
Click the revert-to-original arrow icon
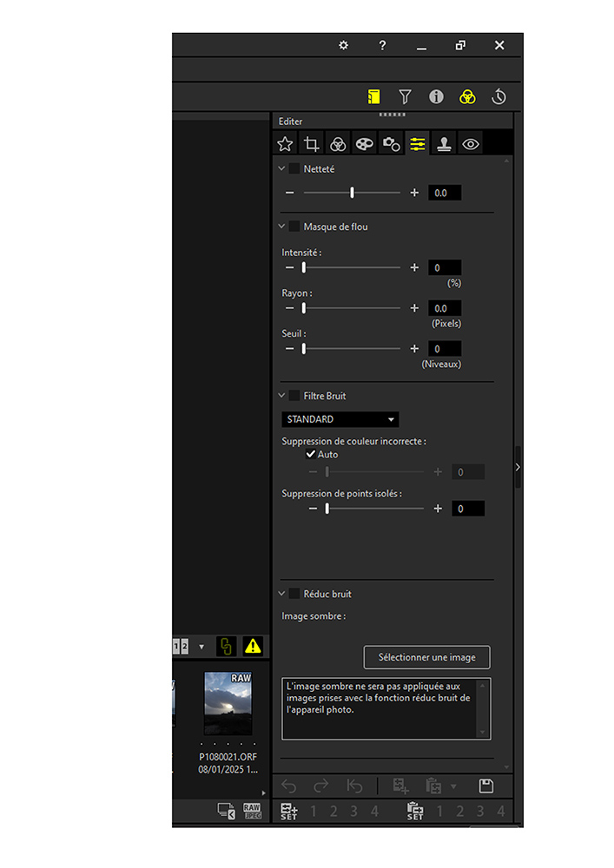(x=354, y=786)
